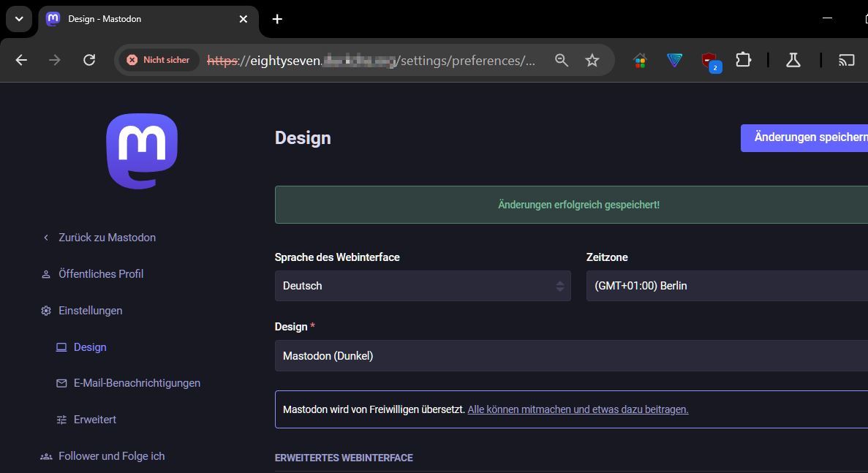Click the Nicht sicher security indicator
This screenshot has width=868, height=473.
coord(158,60)
